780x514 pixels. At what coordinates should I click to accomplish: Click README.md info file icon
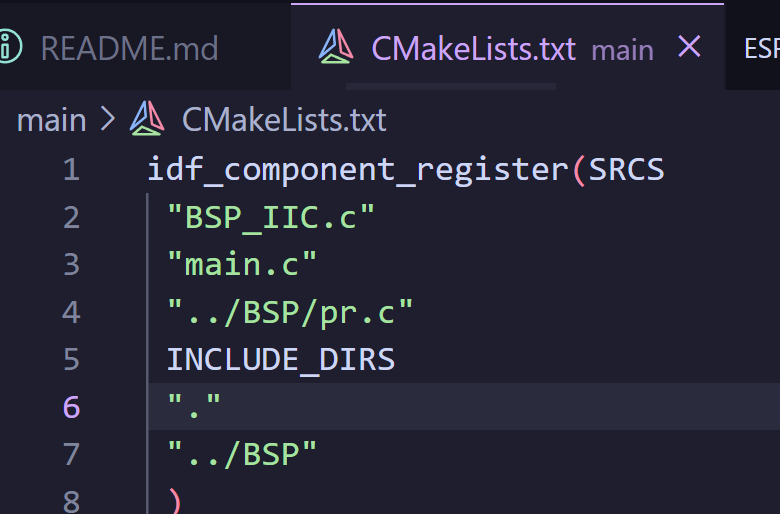pyautogui.click(x=10, y=47)
